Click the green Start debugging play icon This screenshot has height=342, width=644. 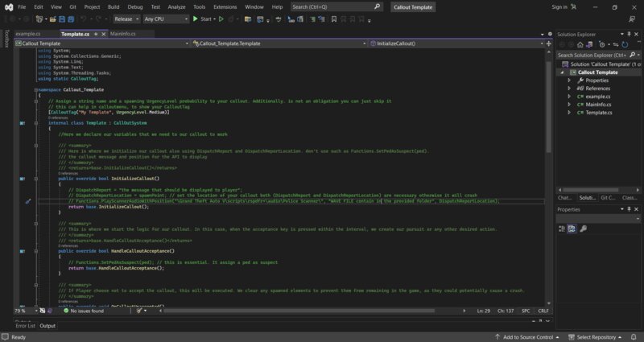[x=196, y=19]
